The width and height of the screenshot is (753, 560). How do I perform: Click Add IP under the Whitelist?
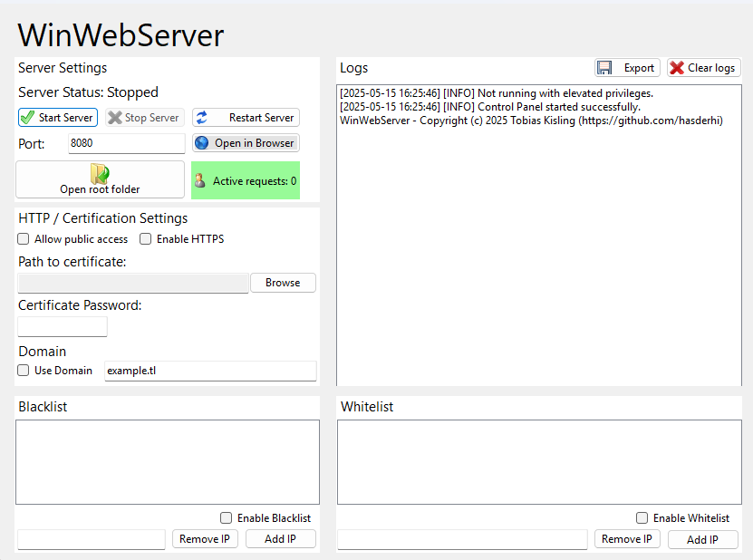(702, 539)
